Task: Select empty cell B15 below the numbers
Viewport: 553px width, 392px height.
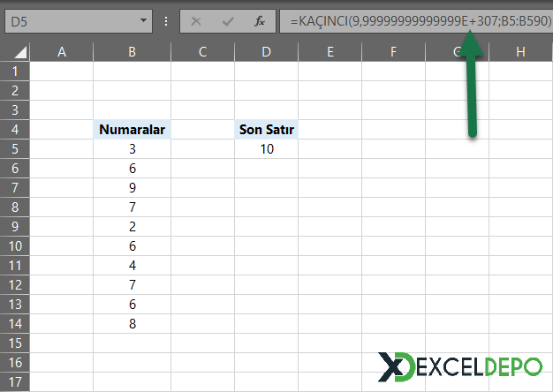Action: [133, 343]
